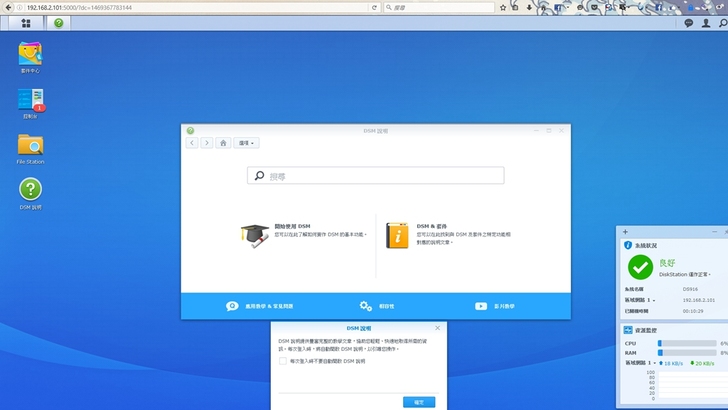The image size is (728, 410).
Task: Minimize the widget panel
Action: [x=715, y=231]
